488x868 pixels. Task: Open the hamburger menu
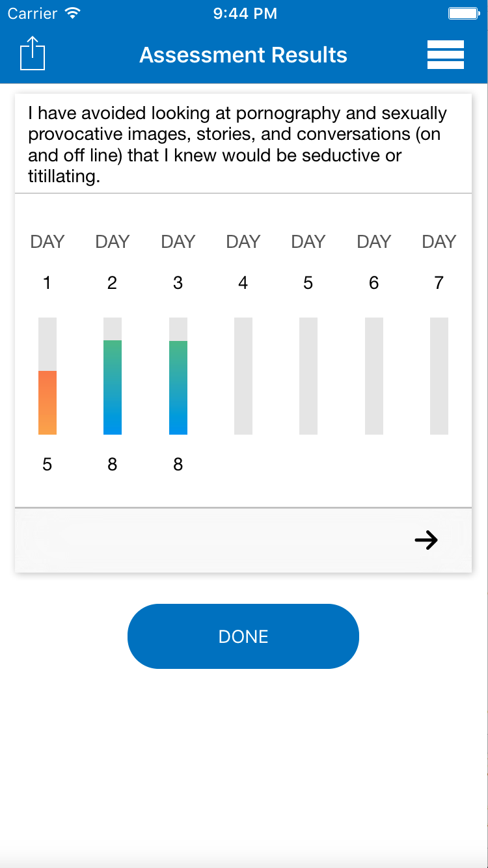coord(445,55)
